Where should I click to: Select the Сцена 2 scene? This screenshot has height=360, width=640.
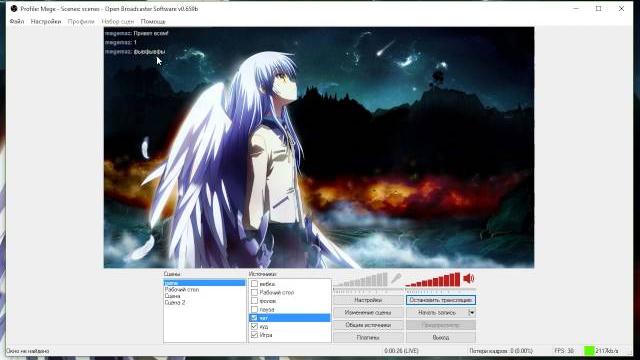[x=204, y=302]
